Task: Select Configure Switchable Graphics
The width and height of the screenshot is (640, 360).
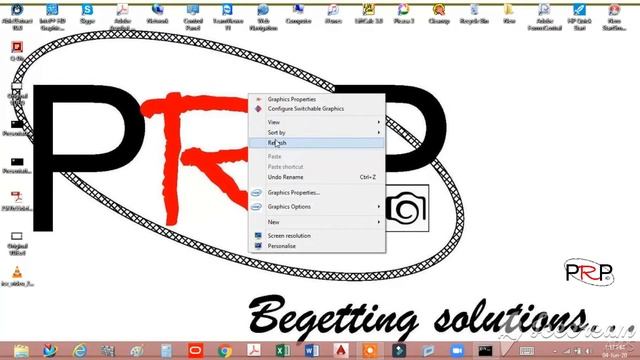Action: click(316, 109)
